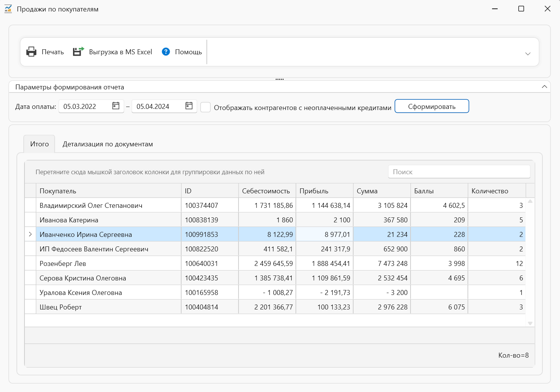
Task: Select row ИП Федосеев Валентин Сергеевич
Action: (275, 249)
